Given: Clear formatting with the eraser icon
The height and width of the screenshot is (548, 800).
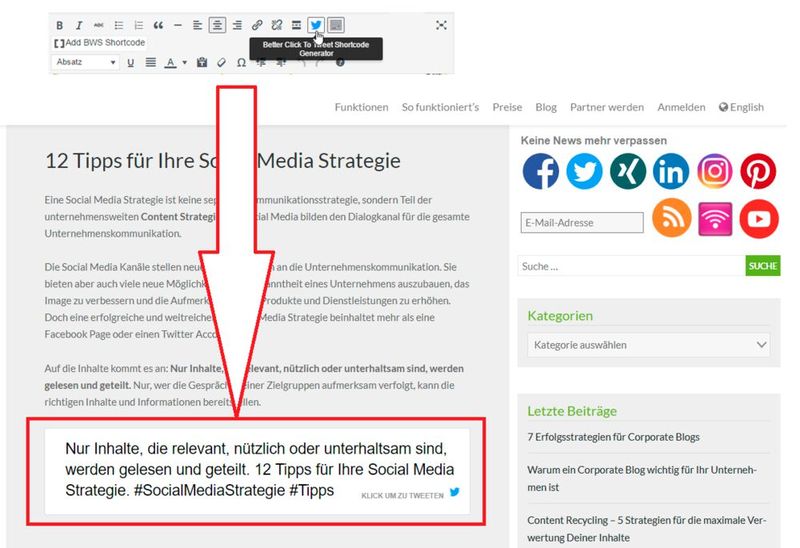Looking at the screenshot, I should (221, 62).
